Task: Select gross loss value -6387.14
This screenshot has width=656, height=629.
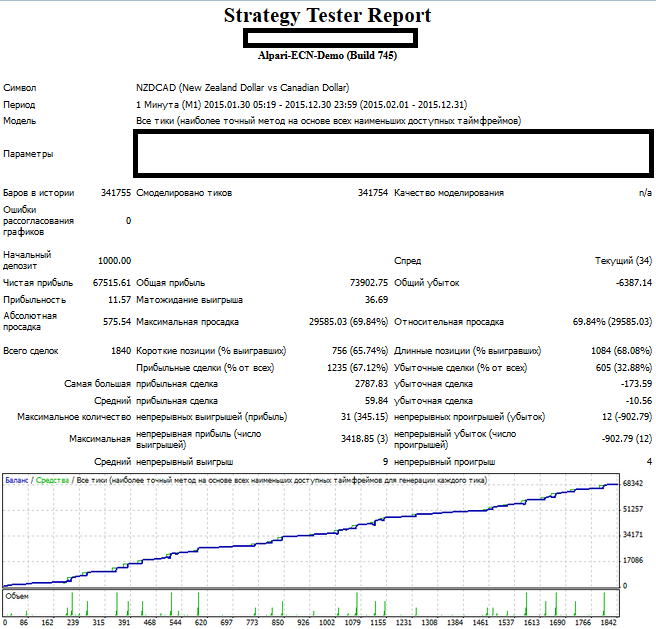Action: tap(633, 283)
